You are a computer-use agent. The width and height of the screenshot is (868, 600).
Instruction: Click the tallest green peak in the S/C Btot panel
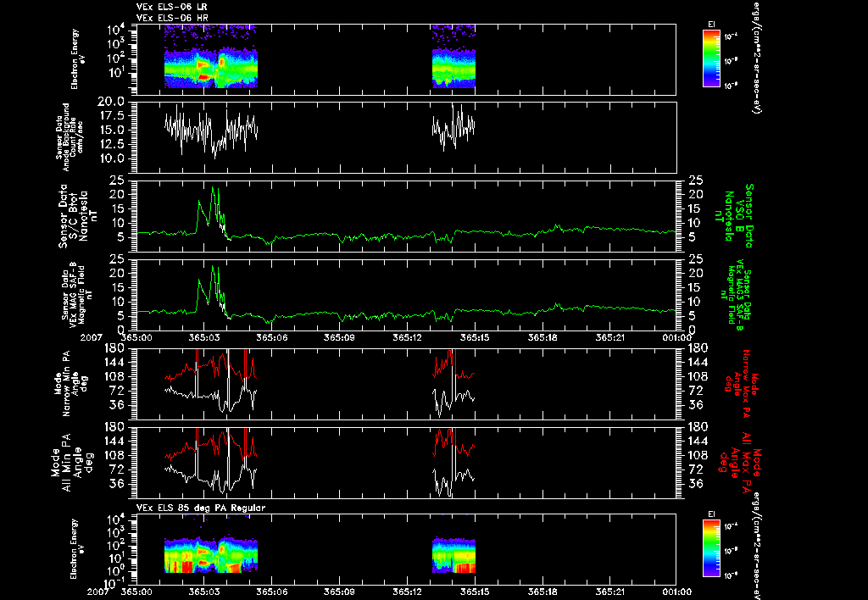tap(213, 188)
